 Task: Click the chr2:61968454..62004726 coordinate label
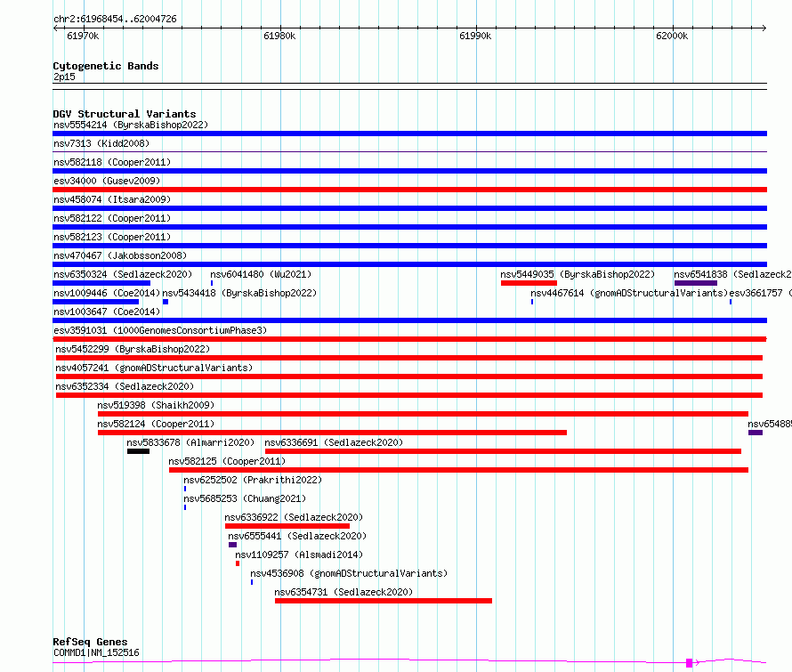(115, 19)
